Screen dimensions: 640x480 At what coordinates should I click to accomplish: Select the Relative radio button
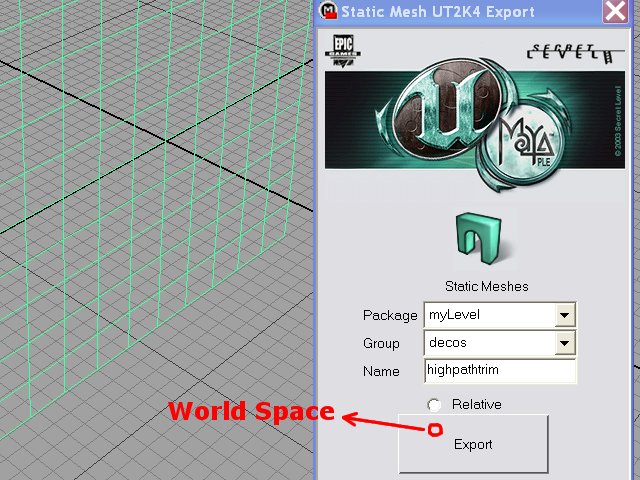pyautogui.click(x=434, y=405)
